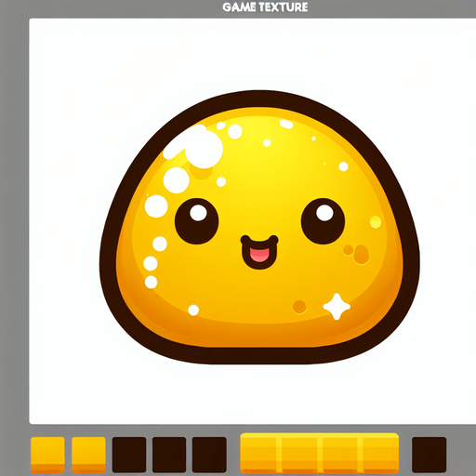The width and height of the screenshot is (476, 476).
Task: Choose the first dark brown swatch after yellows
Action: 129,455
